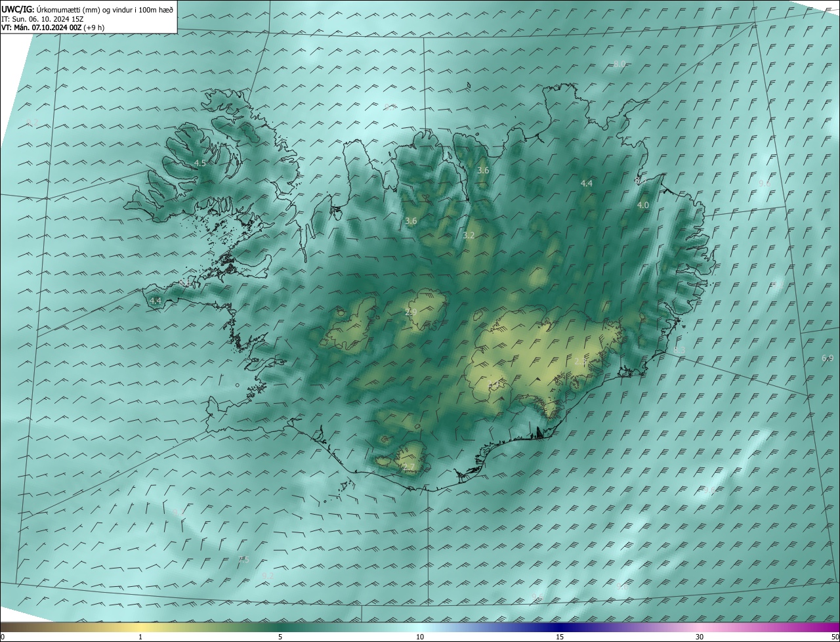Click the 0 tick label on the color scale
The width and height of the screenshot is (840, 642).
coord(3,637)
